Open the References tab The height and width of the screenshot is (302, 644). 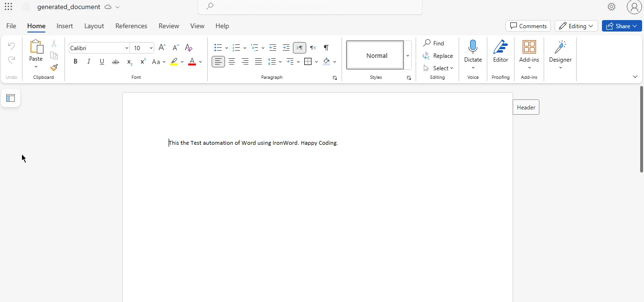(131, 26)
